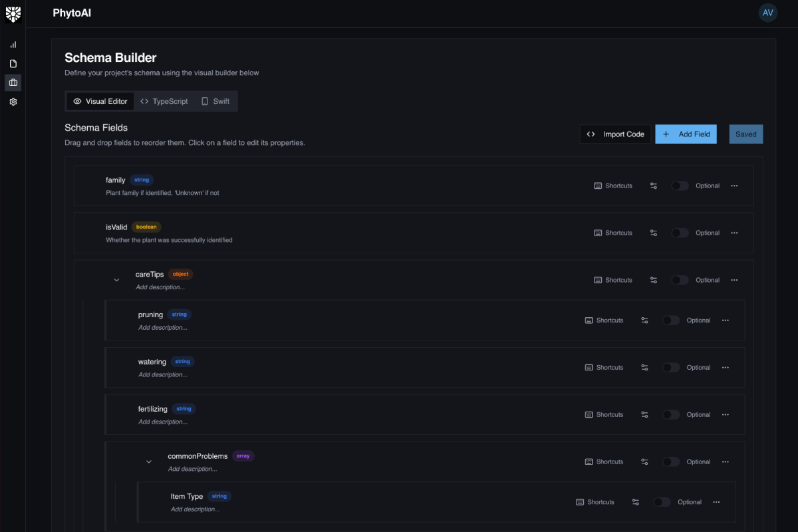Click the AV avatar in the top right
The width and height of the screenshot is (798, 532).
pos(767,13)
